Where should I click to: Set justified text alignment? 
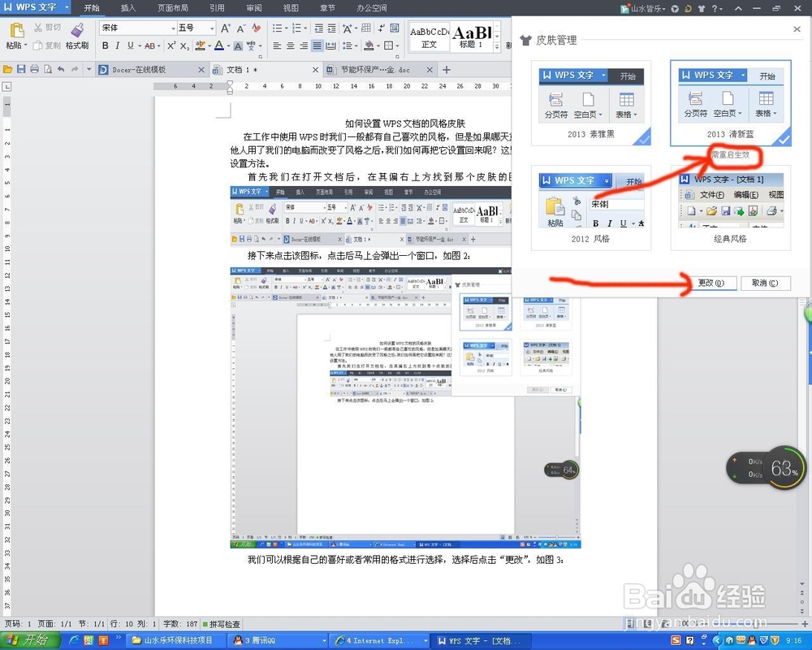tap(317, 45)
